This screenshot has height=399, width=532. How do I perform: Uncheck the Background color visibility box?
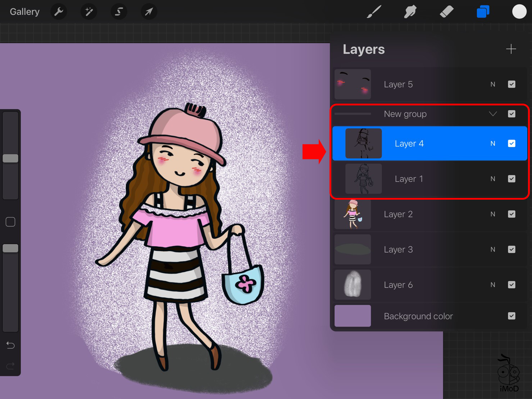pos(511,316)
